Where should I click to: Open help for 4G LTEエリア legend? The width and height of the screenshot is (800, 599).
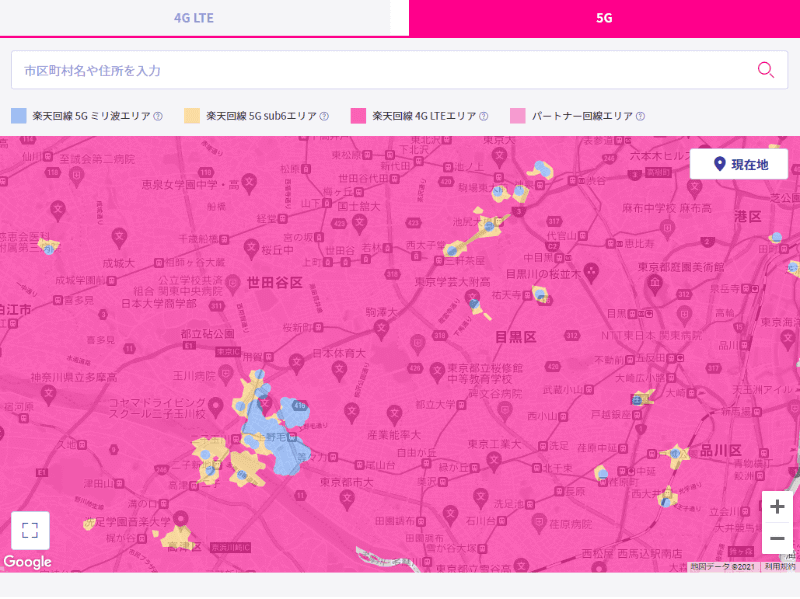(483, 116)
